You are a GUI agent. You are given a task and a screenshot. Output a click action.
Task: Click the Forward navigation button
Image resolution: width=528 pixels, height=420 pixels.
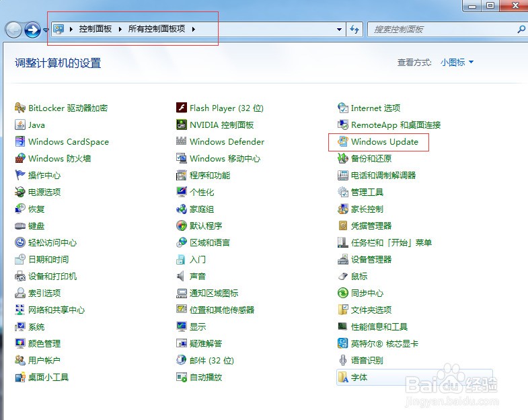click(33, 30)
